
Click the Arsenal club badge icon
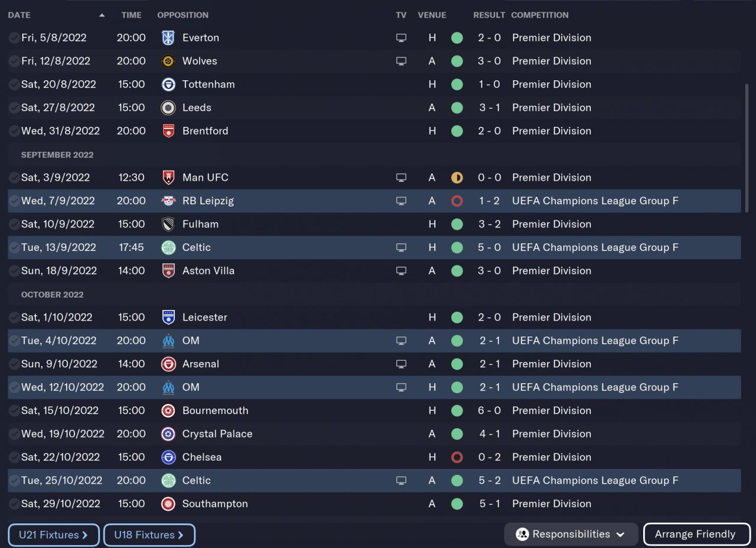pyautogui.click(x=168, y=364)
